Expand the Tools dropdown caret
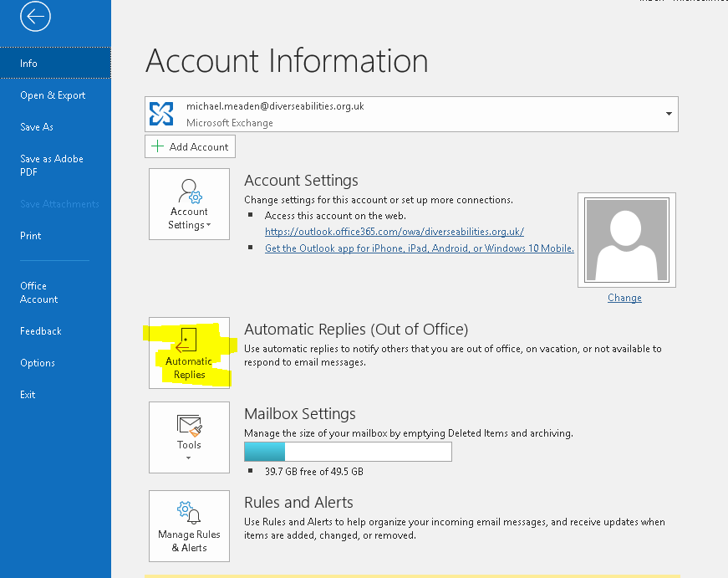 click(189, 458)
